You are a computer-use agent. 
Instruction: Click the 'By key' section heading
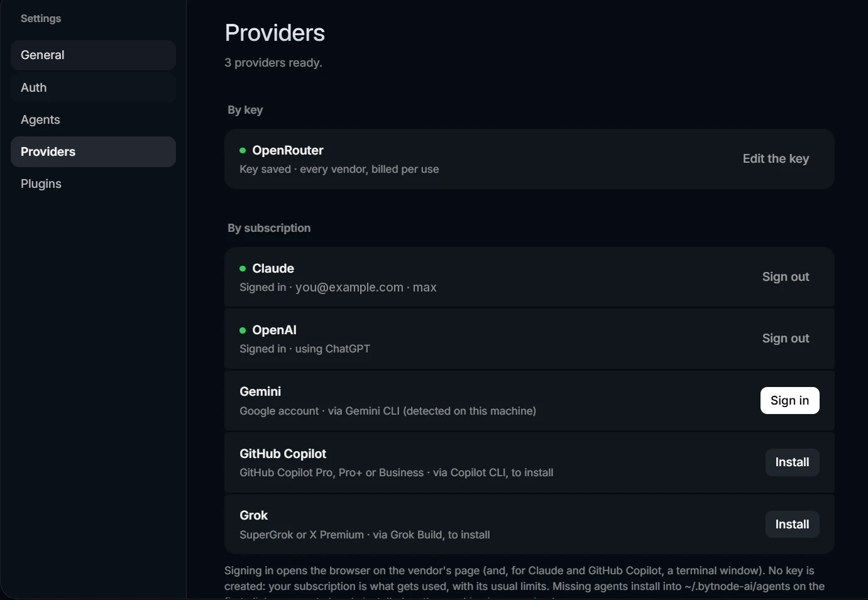pos(245,110)
